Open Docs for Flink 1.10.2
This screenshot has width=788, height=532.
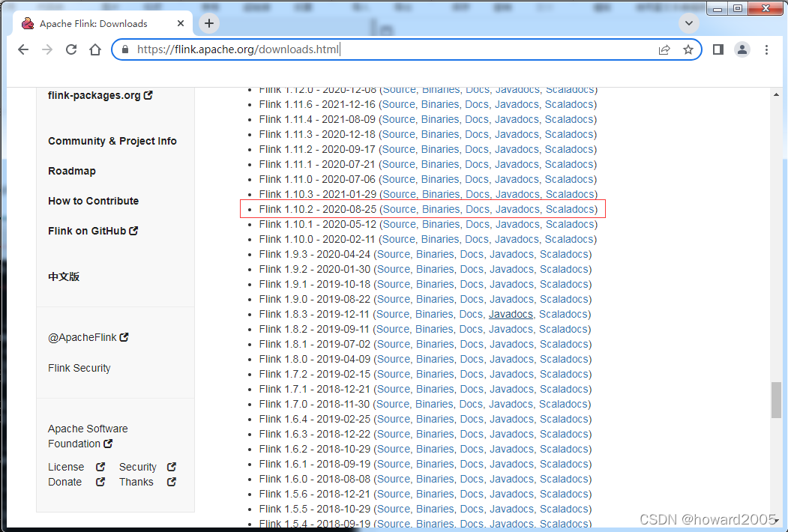478,209
